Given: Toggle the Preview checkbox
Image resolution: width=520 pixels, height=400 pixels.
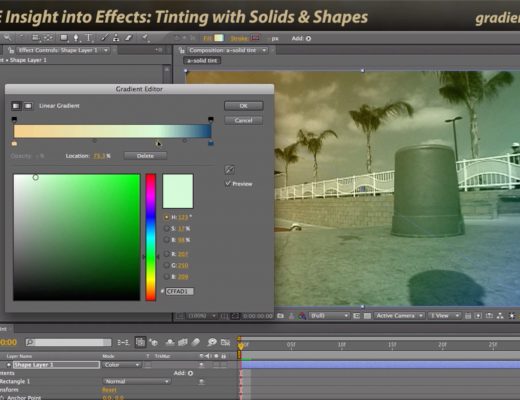Looking at the screenshot, I should pyautogui.click(x=228, y=183).
